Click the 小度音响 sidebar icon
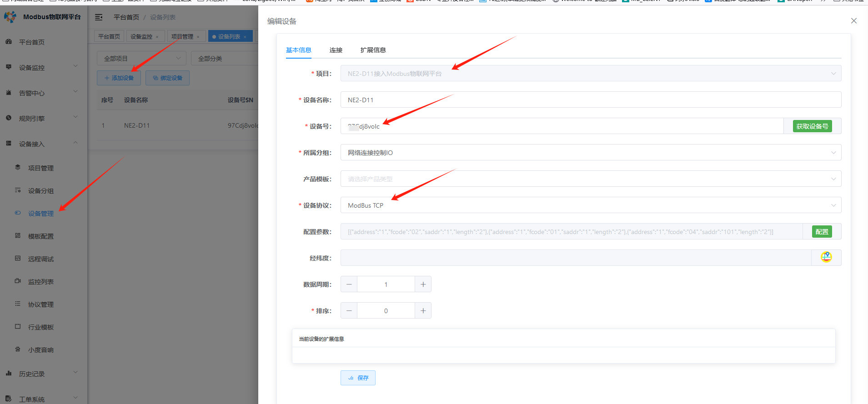The image size is (868, 404). pyautogui.click(x=18, y=349)
